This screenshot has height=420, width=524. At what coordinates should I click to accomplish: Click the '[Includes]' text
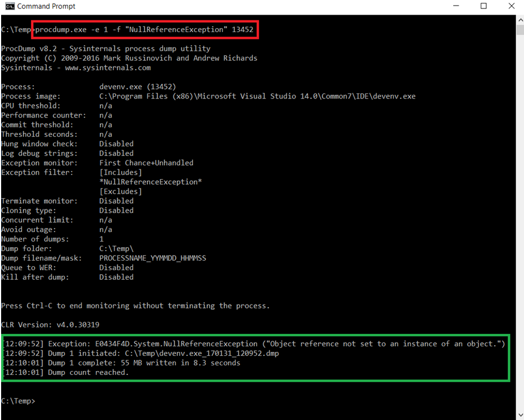120,172
